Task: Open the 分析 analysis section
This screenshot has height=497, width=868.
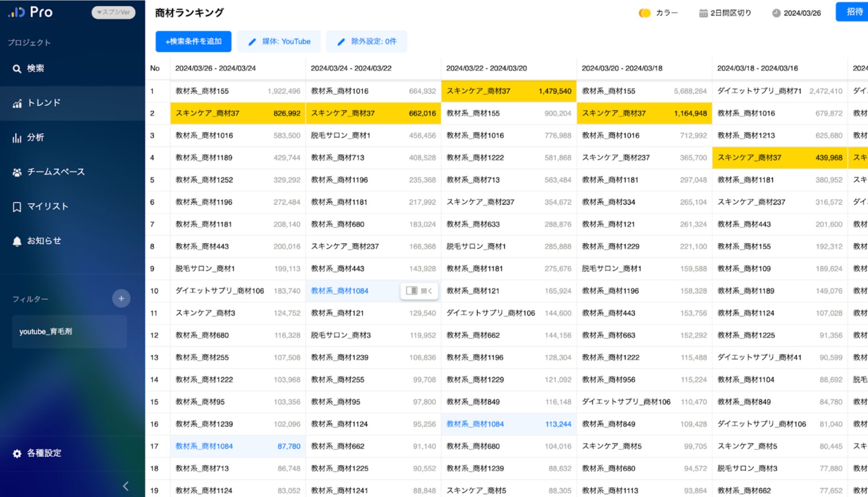Action: (x=28, y=137)
